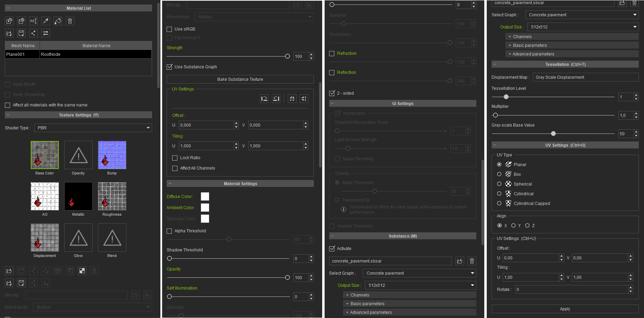Click the load texture folder icon below Displacement
This screenshot has width=644, height=318.
(x=9, y=270)
